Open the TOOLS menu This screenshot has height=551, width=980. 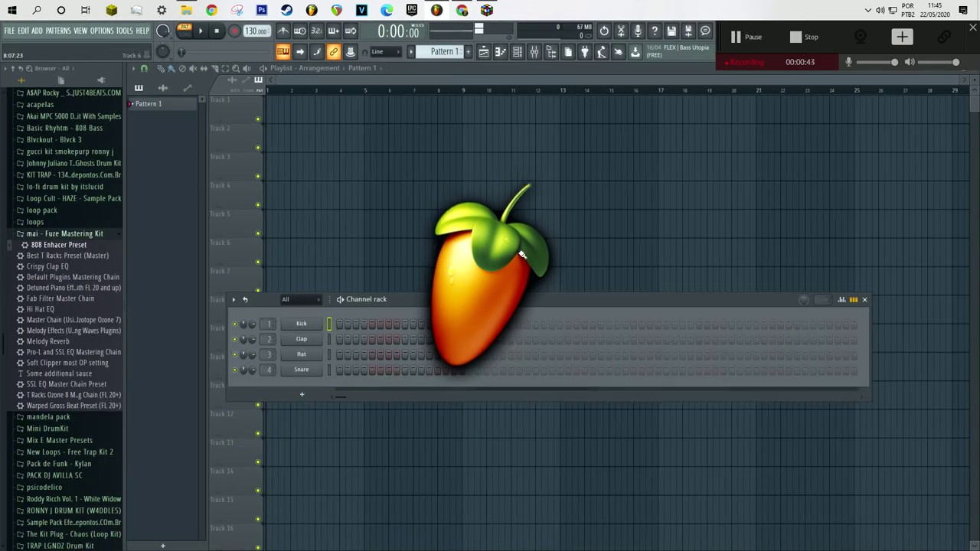125,31
